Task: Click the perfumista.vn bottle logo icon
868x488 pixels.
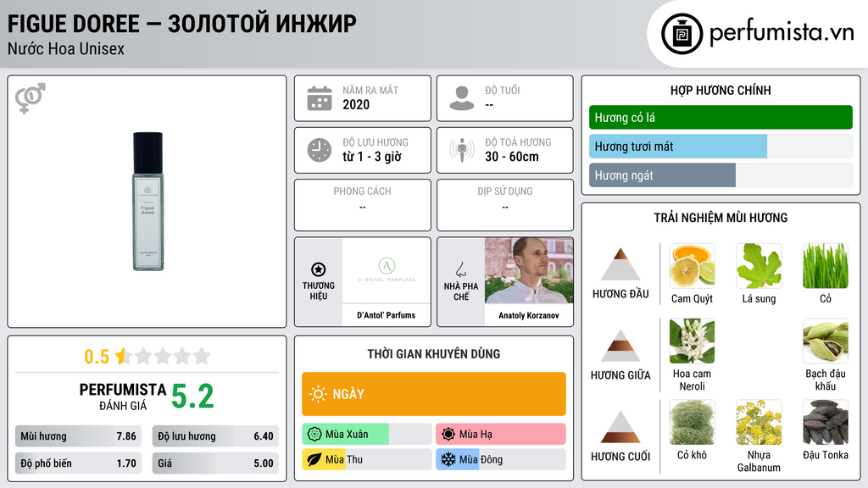Action: click(682, 34)
